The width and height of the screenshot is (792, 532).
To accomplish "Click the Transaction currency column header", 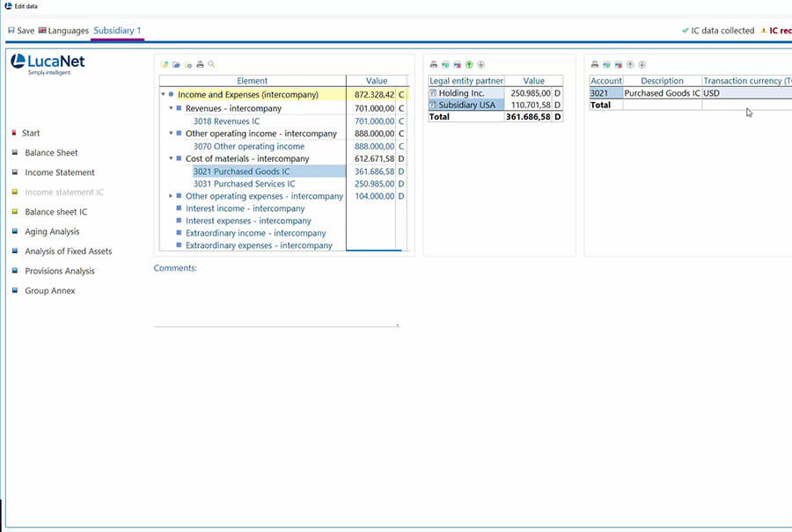I will click(x=747, y=81).
